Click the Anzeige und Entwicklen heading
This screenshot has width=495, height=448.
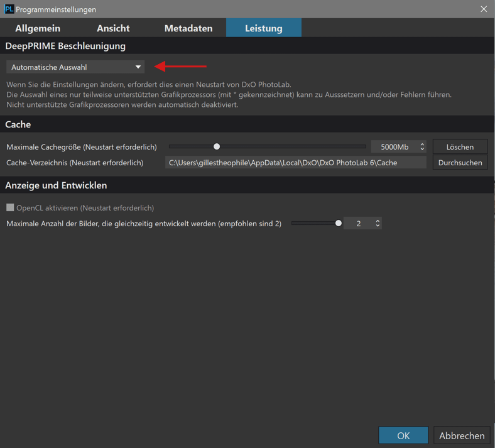pos(56,185)
